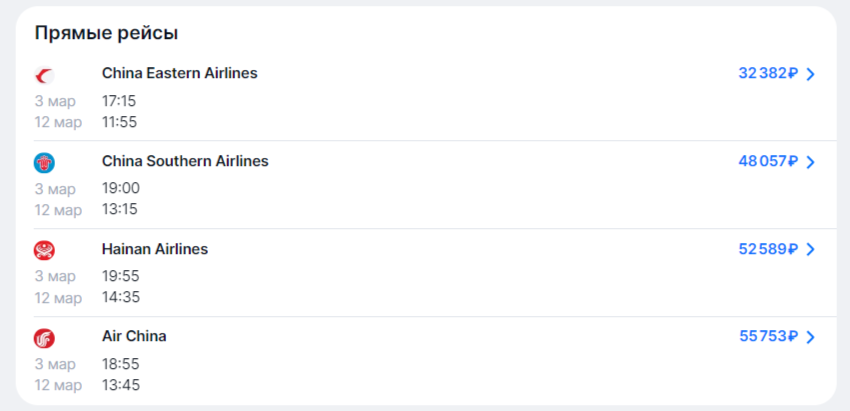
Task: Open the Hainan Airlines flight name
Action: coord(155,249)
